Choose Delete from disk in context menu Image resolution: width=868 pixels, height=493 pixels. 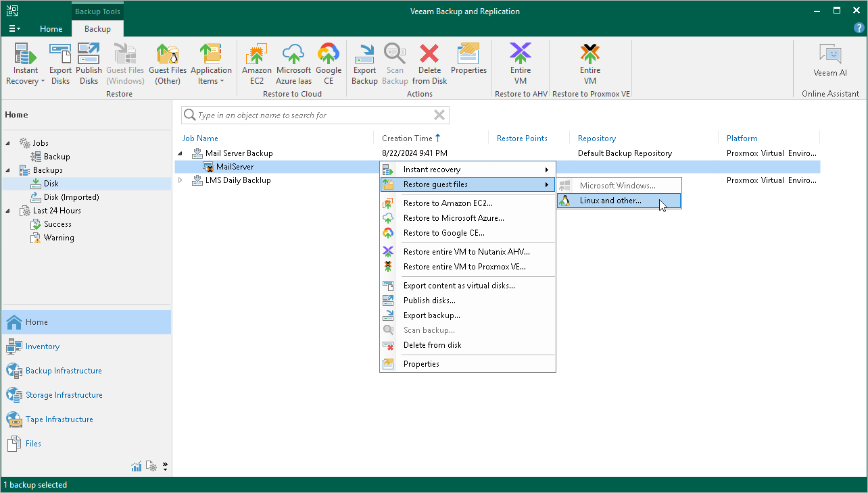click(x=467, y=345)
